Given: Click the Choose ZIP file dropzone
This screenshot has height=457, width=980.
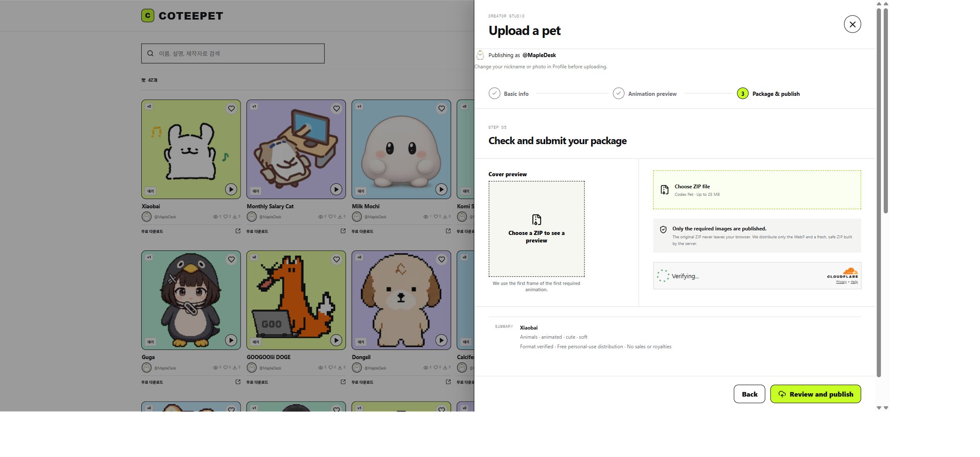Looking at the screenshot, I should [757, 190].
